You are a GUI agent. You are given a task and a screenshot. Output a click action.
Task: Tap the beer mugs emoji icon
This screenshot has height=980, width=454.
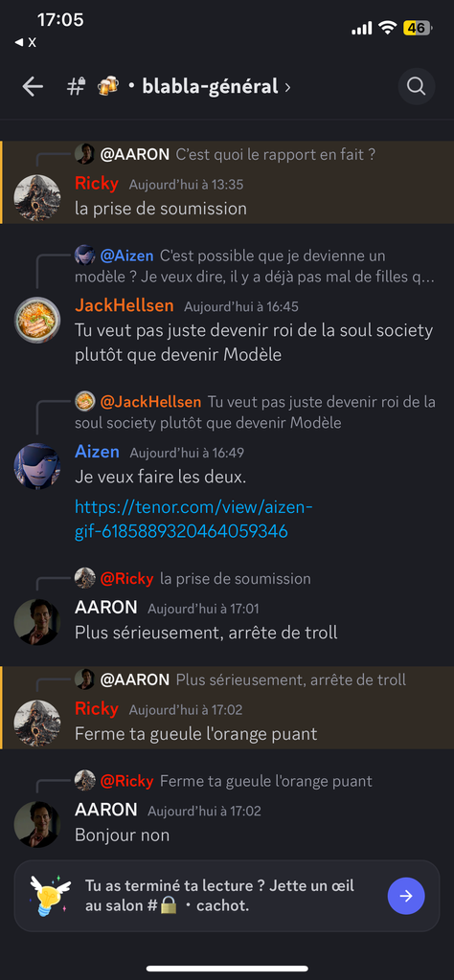coord(108,86)
